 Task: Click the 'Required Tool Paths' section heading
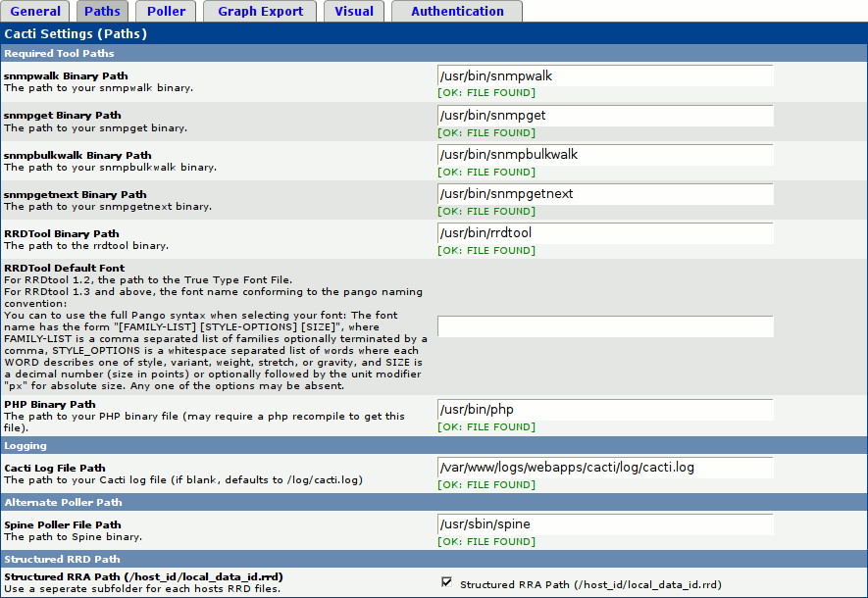pos(59,53)
